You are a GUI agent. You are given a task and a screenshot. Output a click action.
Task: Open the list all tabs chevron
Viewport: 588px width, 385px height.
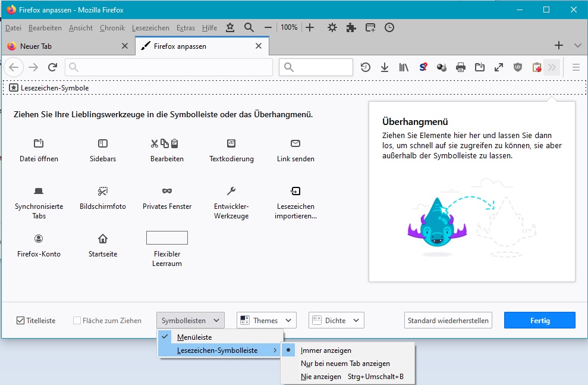click(577, 45)
